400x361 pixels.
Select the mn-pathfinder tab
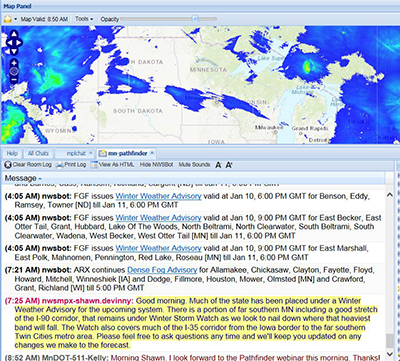(127, 153)
